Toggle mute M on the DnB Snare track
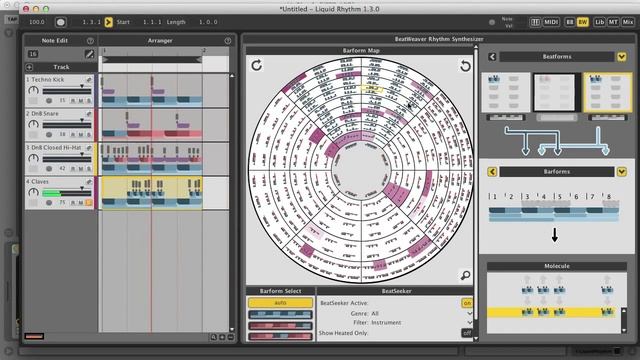The image size is (640, 360). [81, 134]
